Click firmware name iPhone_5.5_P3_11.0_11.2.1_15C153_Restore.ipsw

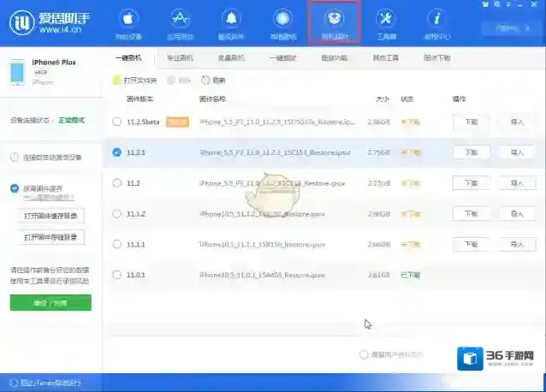(275, 152)
